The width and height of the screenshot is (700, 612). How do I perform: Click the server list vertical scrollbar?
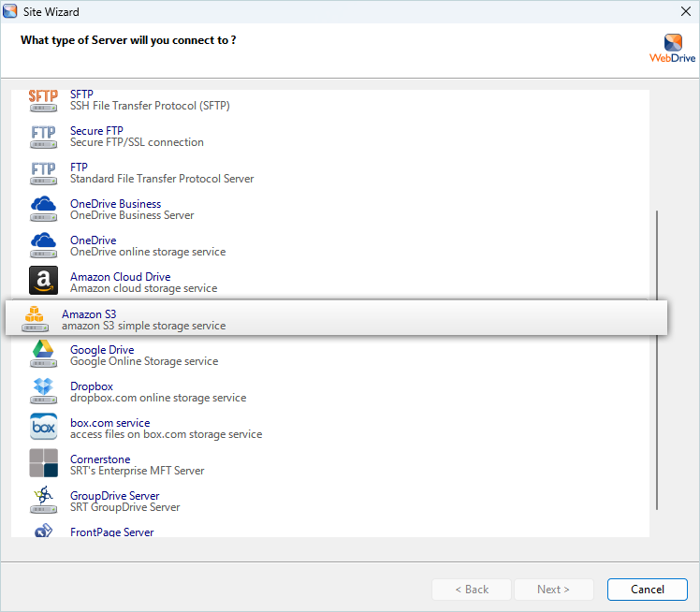(658, 360)
